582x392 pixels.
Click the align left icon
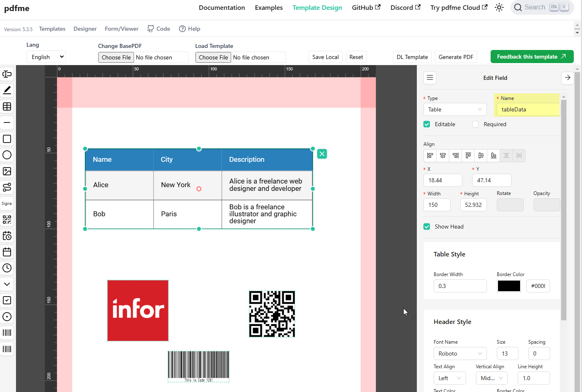pyautogui.click(x=430, y=156)
